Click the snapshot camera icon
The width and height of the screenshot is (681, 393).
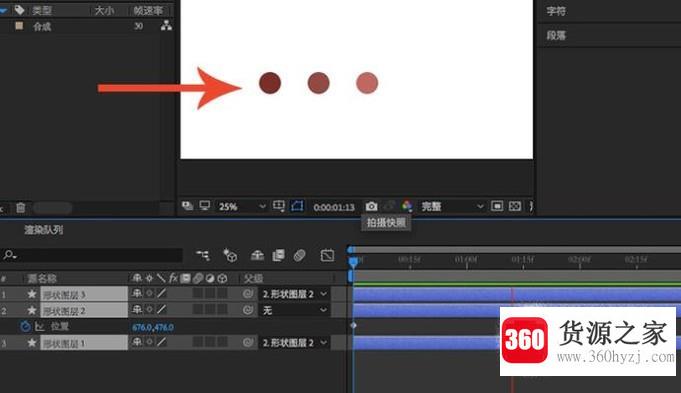click(x=371, y=206)
